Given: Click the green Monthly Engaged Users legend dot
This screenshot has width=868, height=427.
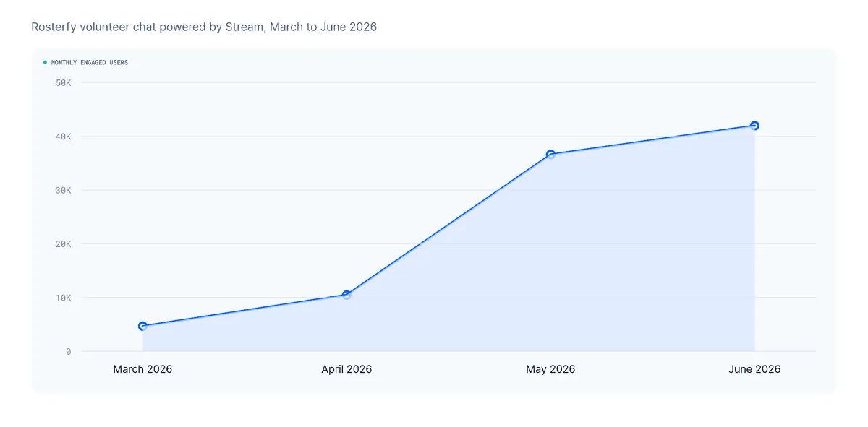Looking at the screenshot, I should (45, 63).
